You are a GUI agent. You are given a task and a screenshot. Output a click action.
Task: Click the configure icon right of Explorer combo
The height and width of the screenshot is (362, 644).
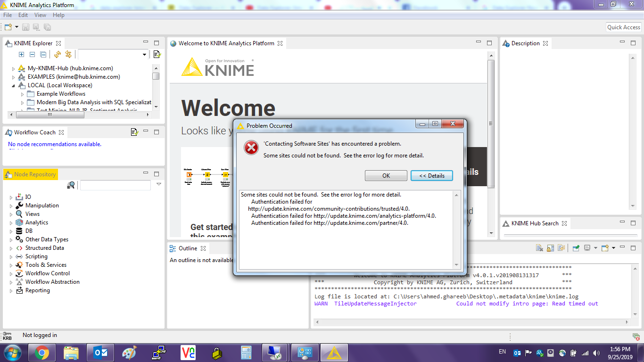coord(157,55)
